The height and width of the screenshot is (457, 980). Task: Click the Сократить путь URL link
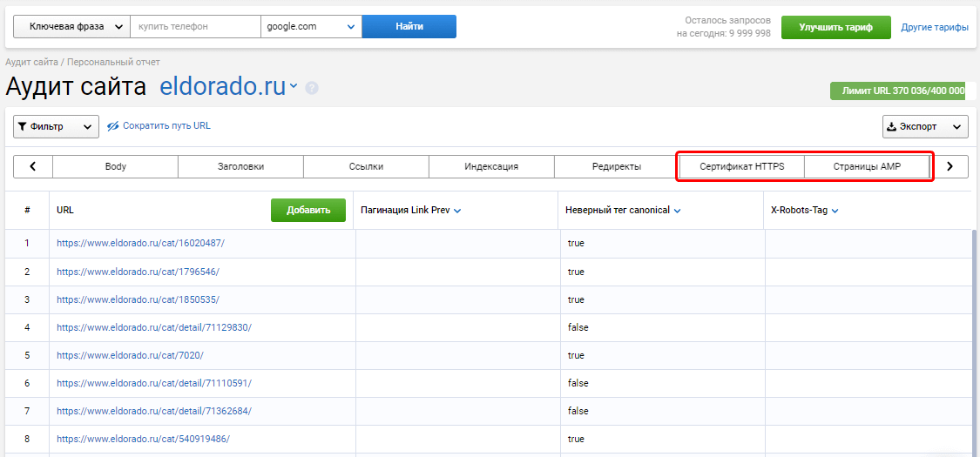click(167, 125)
